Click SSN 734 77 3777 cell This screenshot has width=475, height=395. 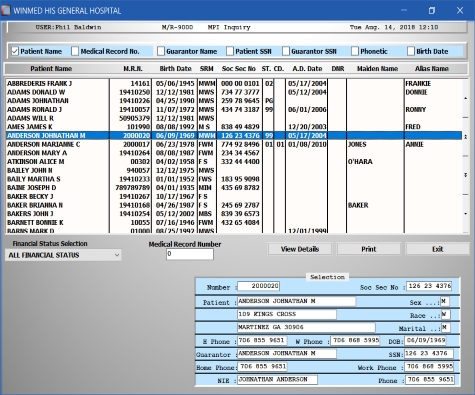click(x=240, y=92)
